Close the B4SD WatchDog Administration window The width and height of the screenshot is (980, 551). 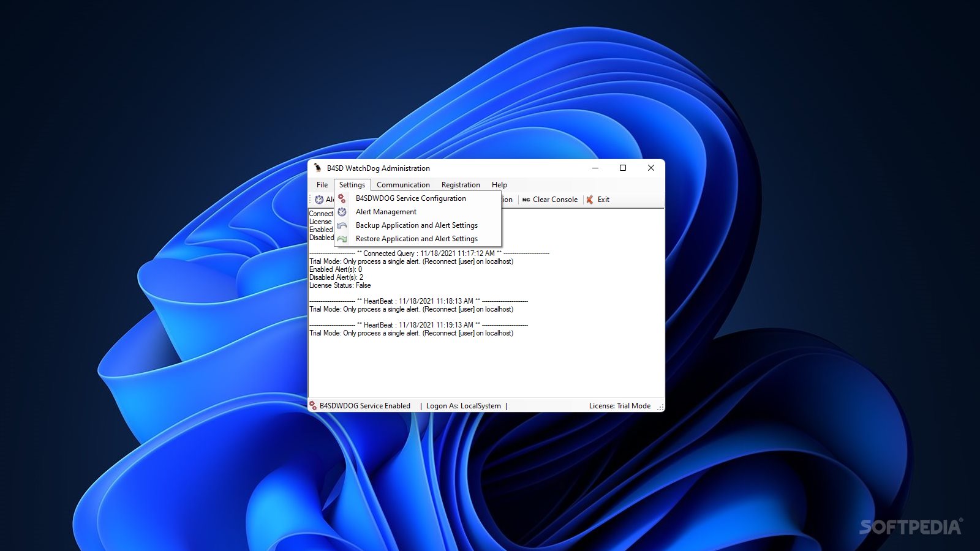coord(651,168)
